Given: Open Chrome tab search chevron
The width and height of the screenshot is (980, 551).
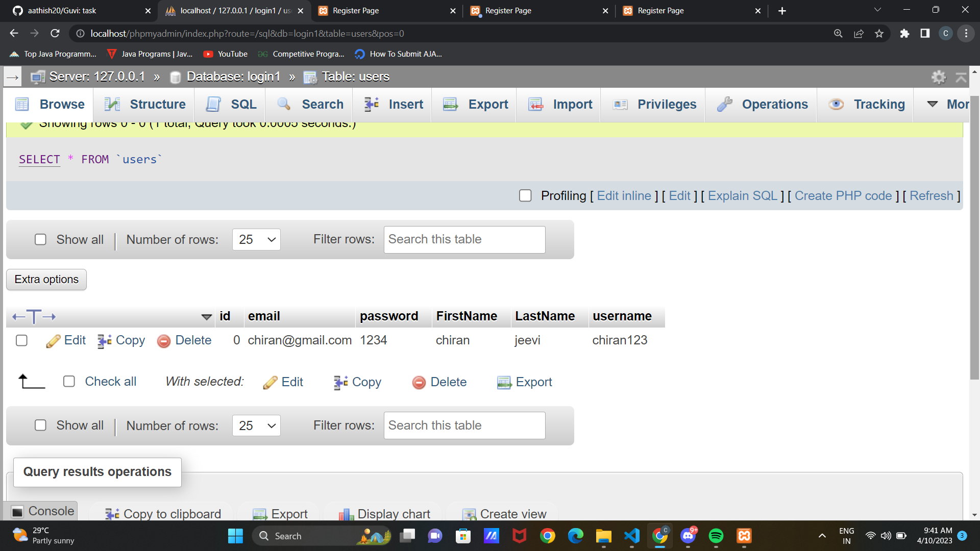Looking at the screenshot, I should point(877,10).
